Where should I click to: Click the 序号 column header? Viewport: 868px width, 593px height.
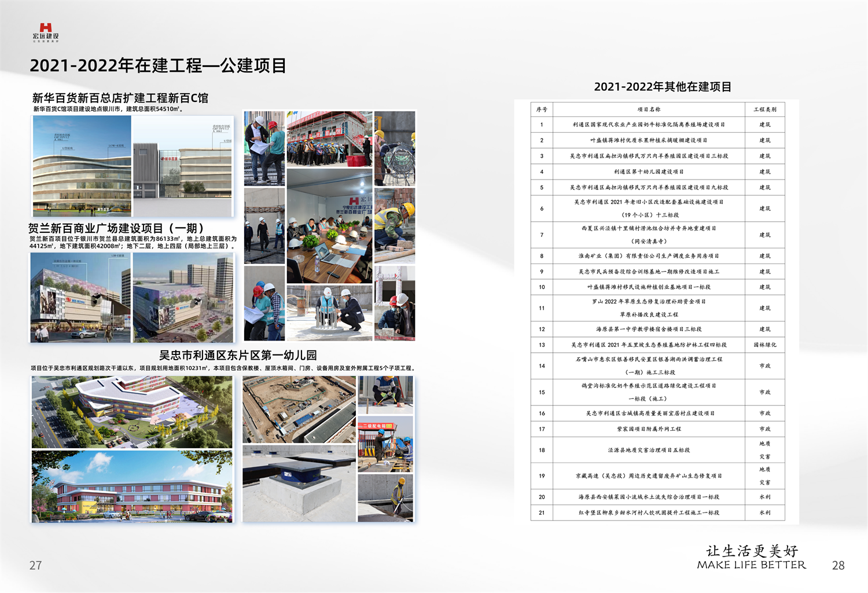coord(542,109)
